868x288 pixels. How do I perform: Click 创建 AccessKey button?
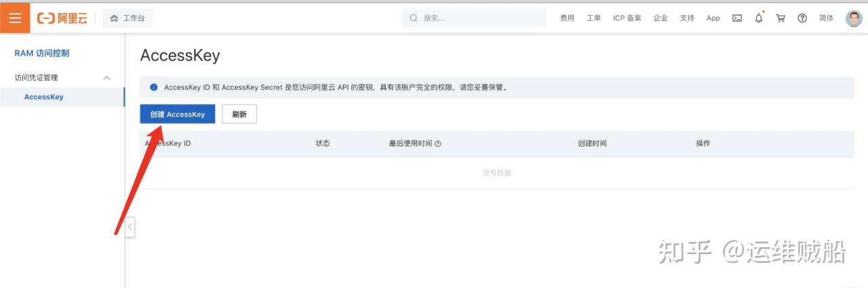pyautogui.click(x=178, y=114)
